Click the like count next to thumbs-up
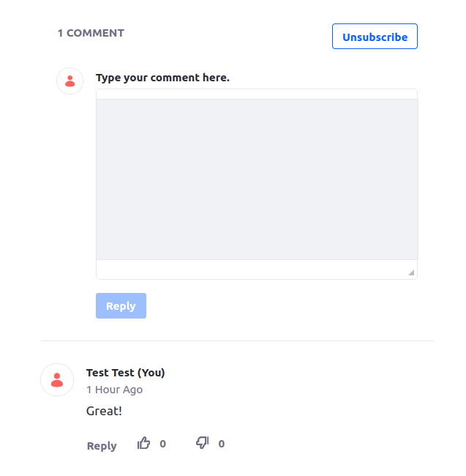The image size is (466, 476). (163, 444)
